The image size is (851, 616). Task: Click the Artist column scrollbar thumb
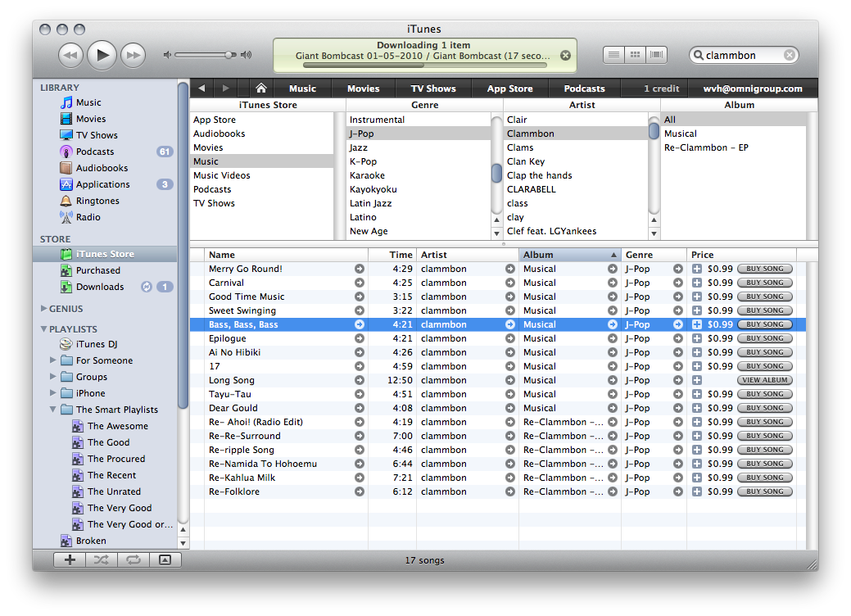[x=654, y=131]
